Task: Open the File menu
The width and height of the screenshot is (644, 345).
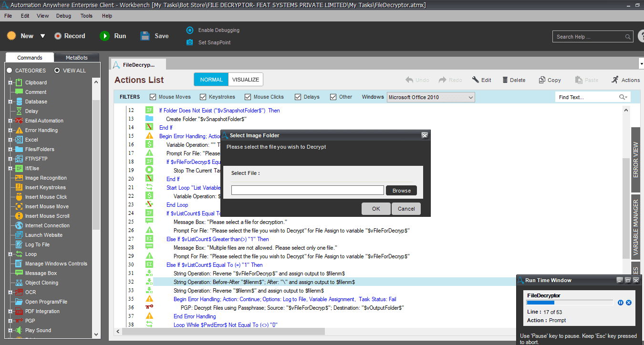Action: point(8,16)
